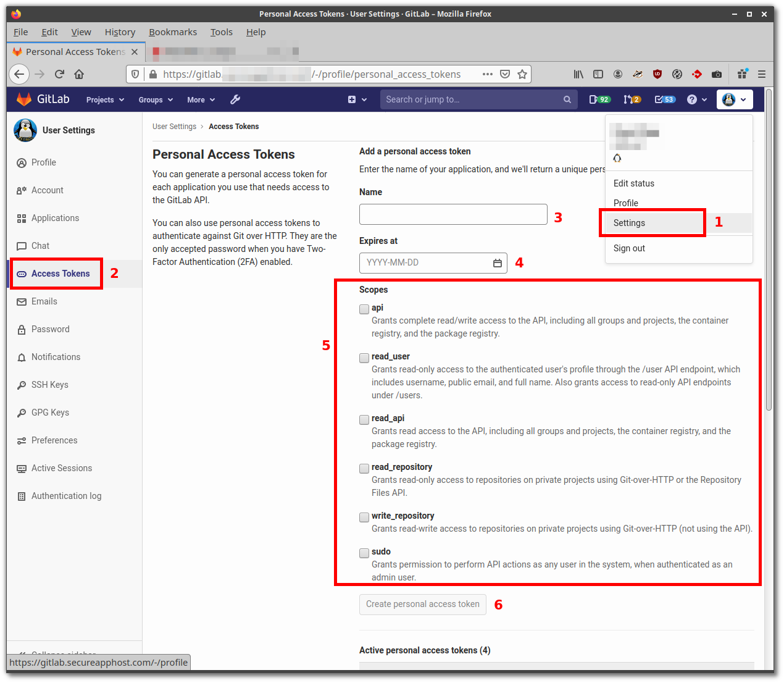Image resolution: width=784 pixels, height=683 pixels.
Task: Open the Firefox library icon
Action: click(x=578, y=73)
